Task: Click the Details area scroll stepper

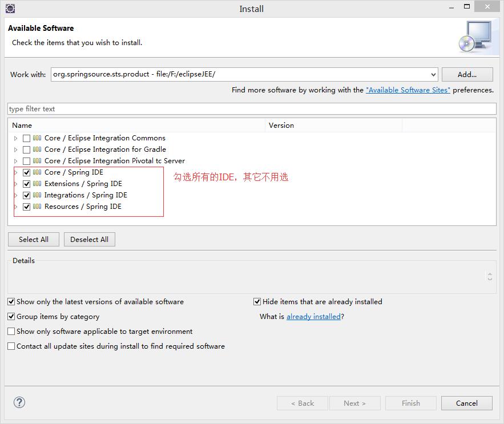Action: [490, 276]
